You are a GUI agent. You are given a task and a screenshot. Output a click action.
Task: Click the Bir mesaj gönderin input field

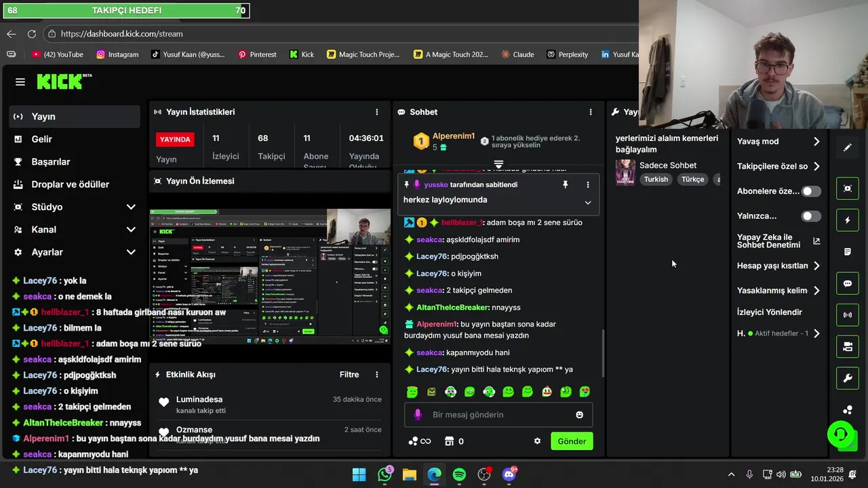pyautogui.click(x=498, y=415)
